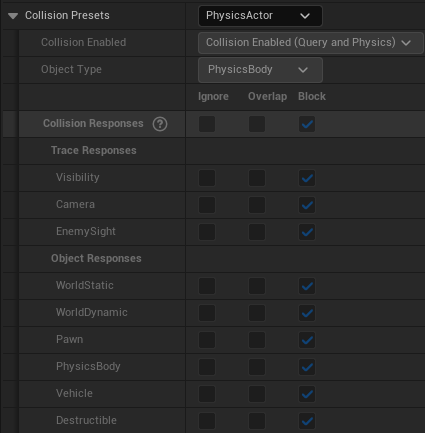Collapse the Collision Presets section triangle
Screen dimensions: 425x433
coord(13,16)
